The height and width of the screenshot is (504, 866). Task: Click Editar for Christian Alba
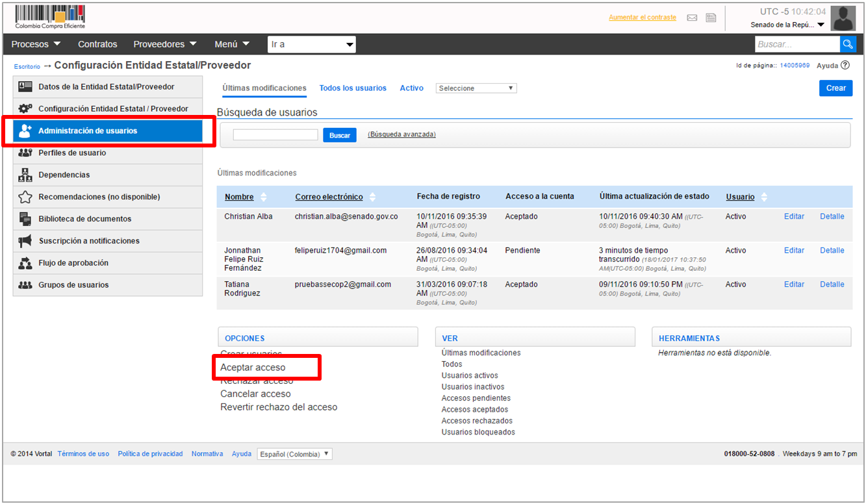coord(794,216)
